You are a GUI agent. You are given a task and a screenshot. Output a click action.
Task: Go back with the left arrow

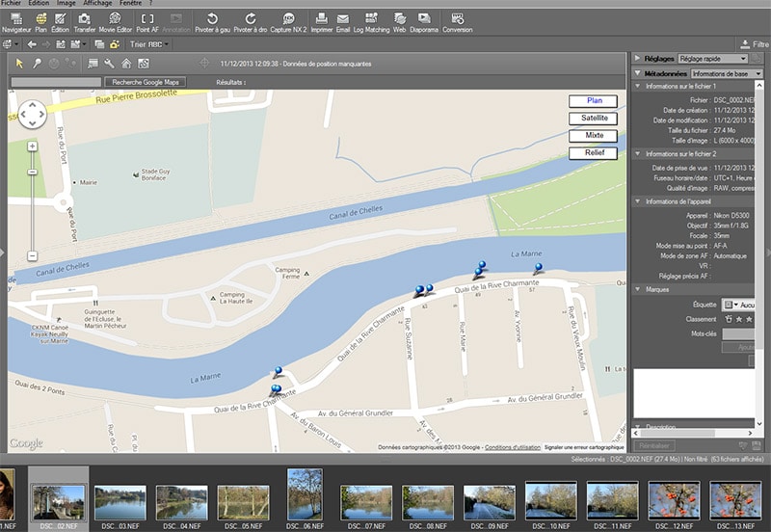point(32,44)
